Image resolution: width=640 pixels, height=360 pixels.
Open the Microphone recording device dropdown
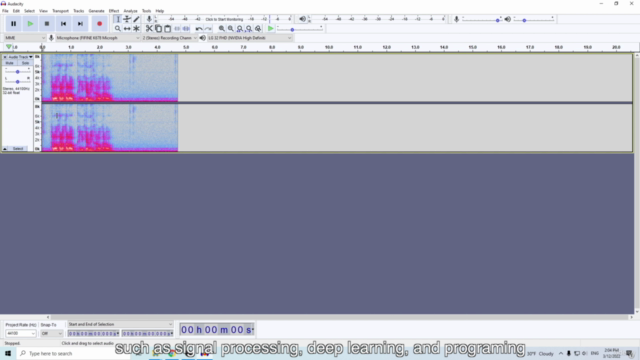pyautogui.click(x=98, y=38)
